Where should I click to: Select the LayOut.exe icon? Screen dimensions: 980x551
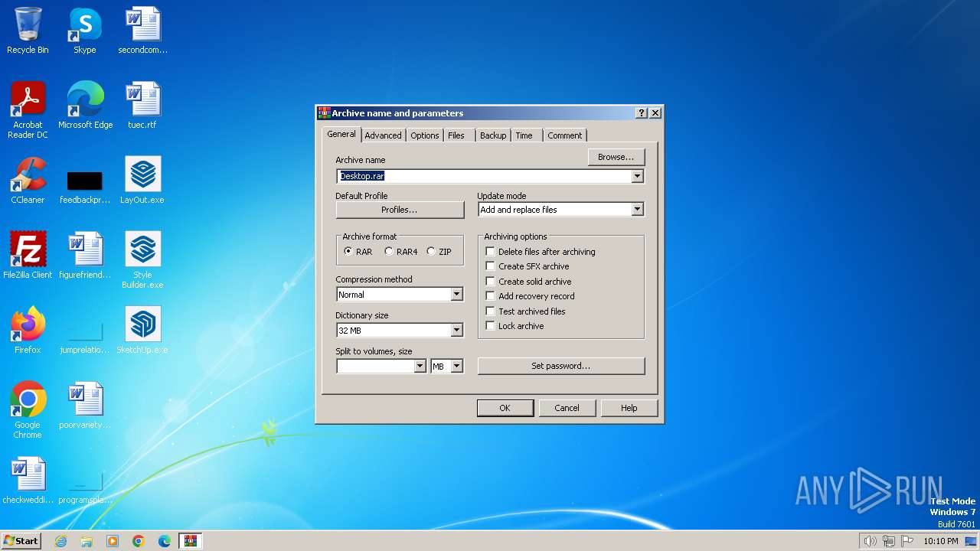point(143,181)
